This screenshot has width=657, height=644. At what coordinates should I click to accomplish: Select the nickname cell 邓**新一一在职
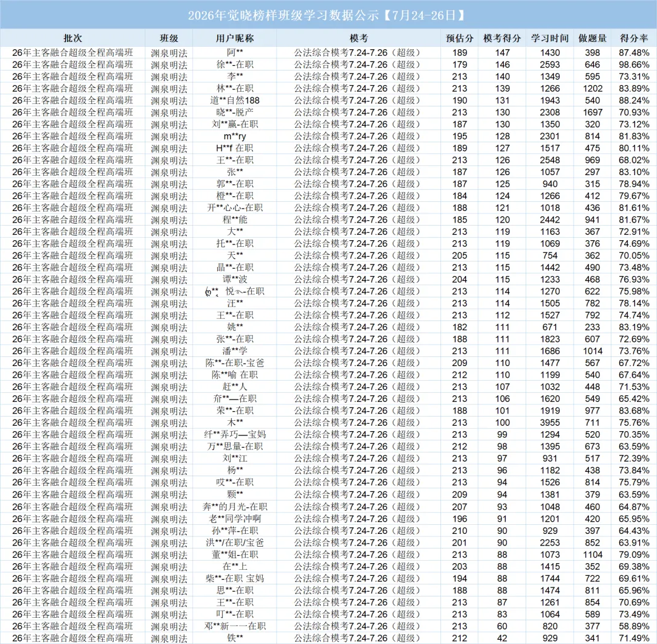235,626
